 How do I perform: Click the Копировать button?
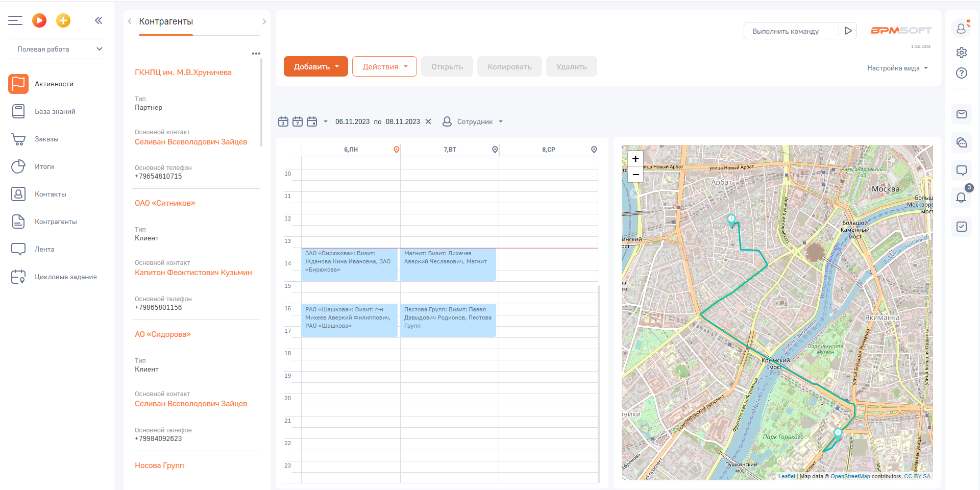(509, 66)
